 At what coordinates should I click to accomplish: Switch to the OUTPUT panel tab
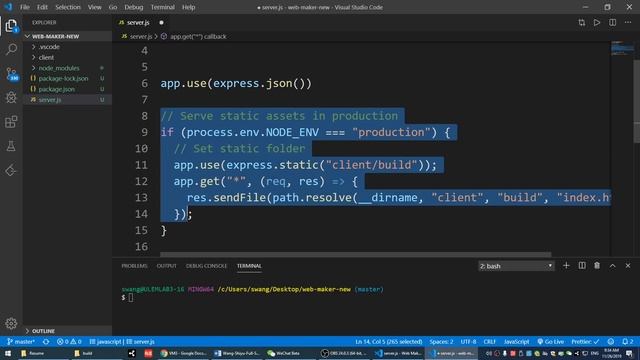click(x=167, y=266)
